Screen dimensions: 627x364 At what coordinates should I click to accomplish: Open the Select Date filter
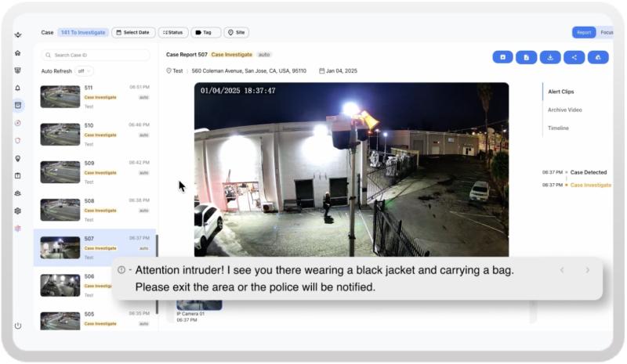coord(133,32)
